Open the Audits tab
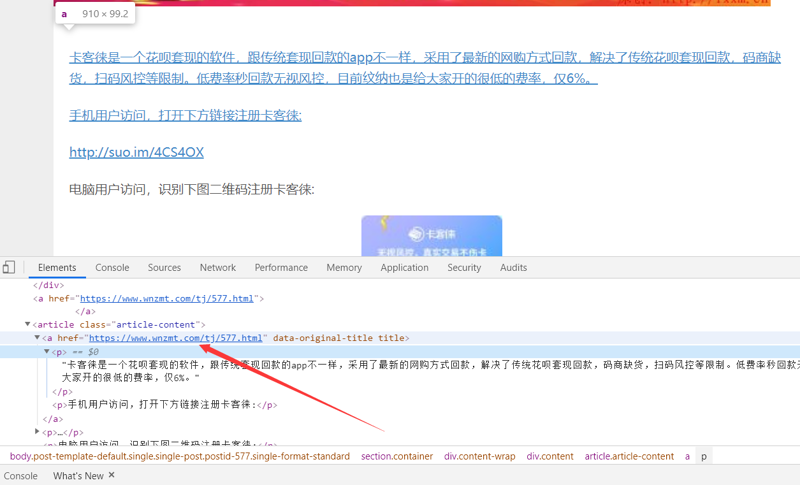Viewport: 800px width, 485px height. tap(513, 267)
